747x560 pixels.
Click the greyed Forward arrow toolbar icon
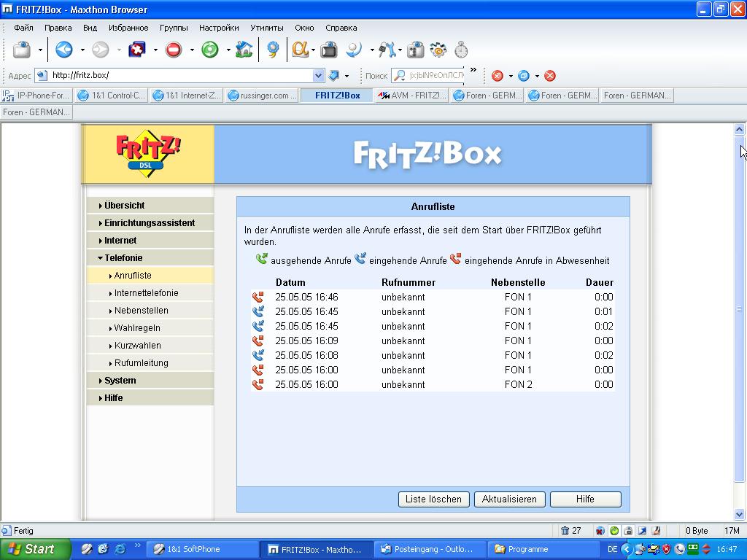pyautogui.click(x=101, y=50)
